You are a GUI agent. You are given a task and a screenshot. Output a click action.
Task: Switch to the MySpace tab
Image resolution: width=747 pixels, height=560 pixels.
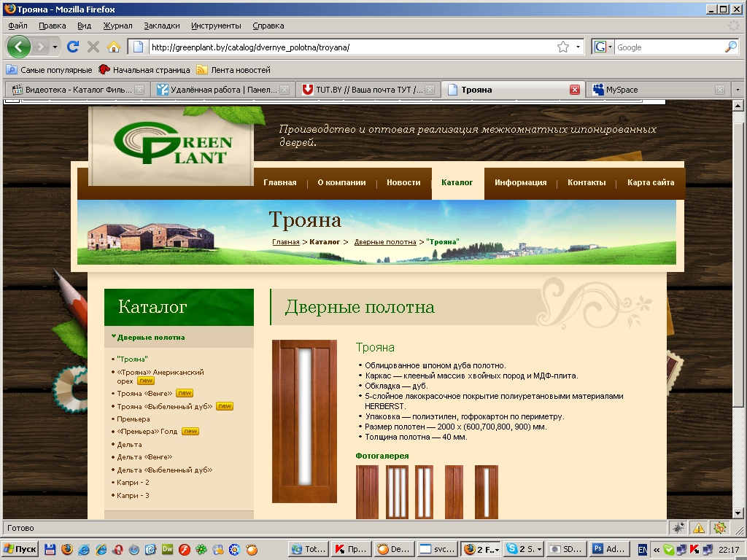pyautogui.click(x=657, y=90)
